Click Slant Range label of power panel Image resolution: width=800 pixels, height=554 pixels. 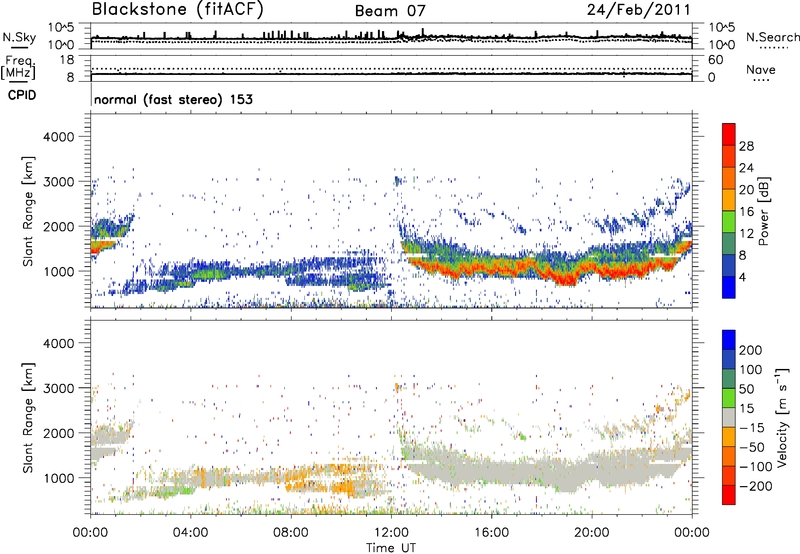coord(28,211)
